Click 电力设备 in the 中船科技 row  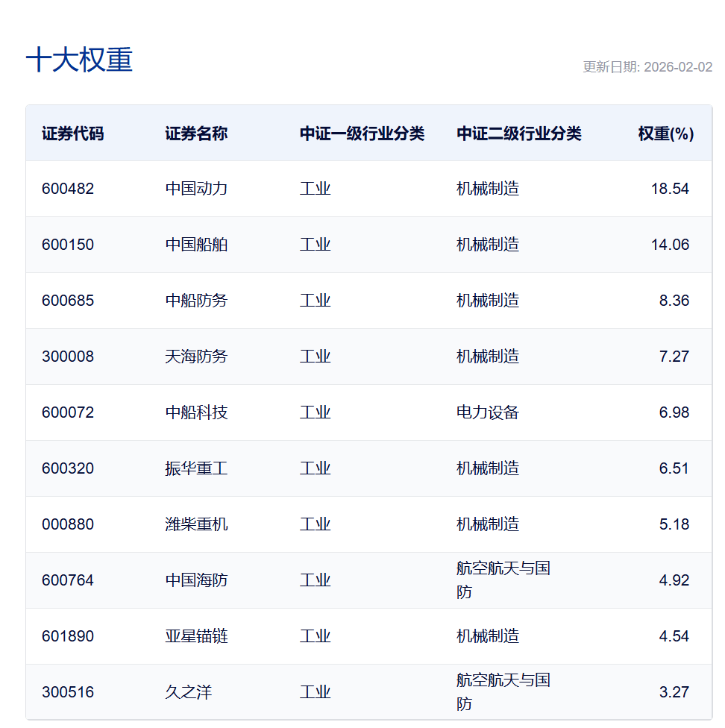pos(487,412)
